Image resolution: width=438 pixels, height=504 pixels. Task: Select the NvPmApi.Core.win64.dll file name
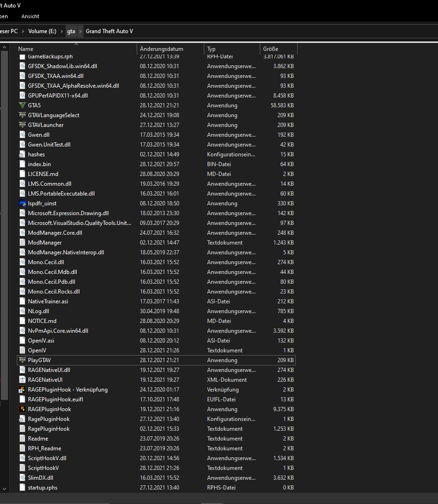point(58,331)
